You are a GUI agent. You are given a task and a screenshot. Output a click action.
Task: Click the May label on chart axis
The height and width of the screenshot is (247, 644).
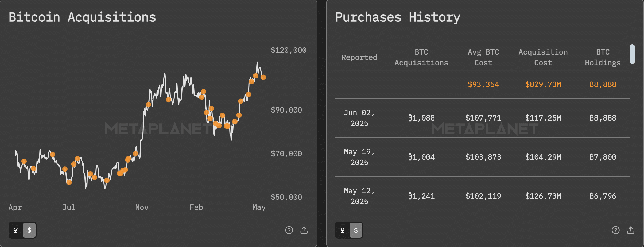[259, 207]
